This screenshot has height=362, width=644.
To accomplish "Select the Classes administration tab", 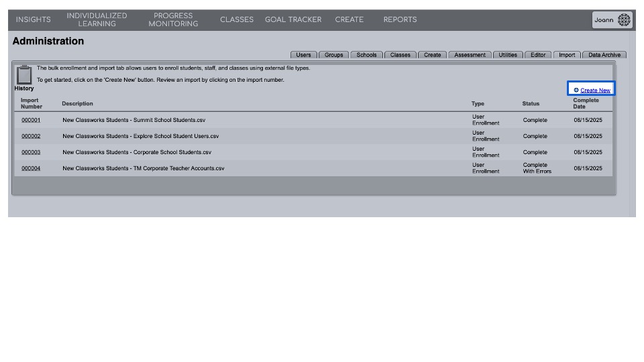I will point(400,55).
